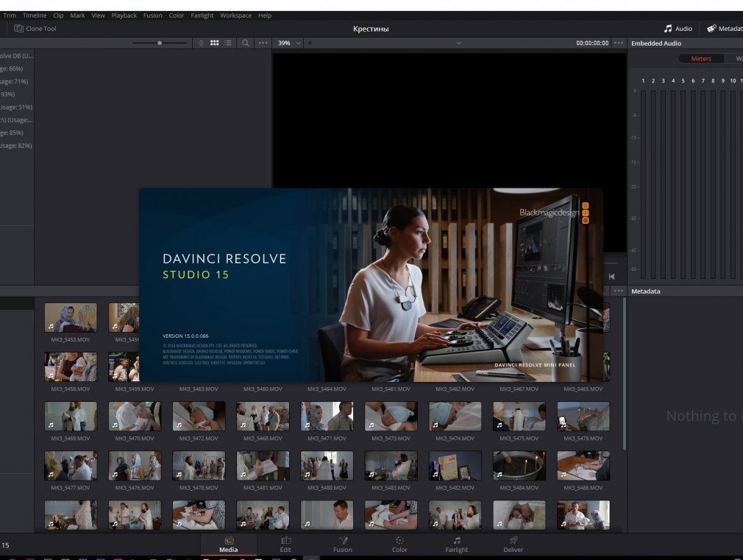Select clip MK3_5484.MOV thumbnail

519,465
